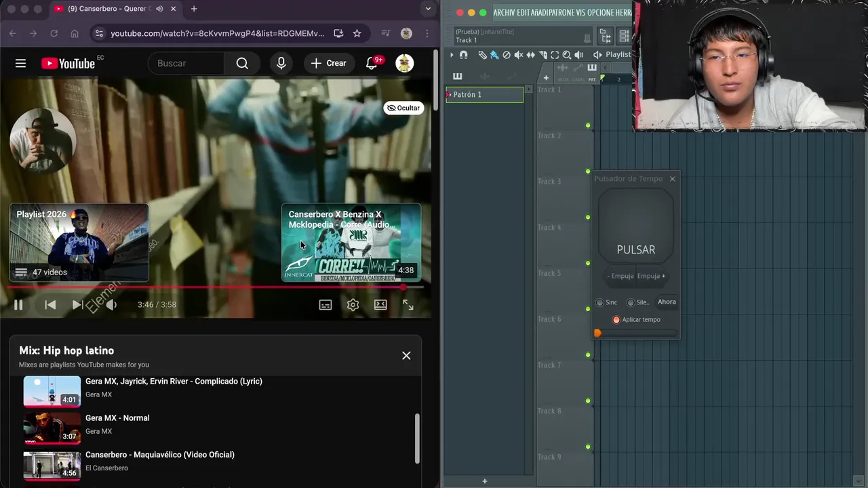Image resolution: width=868 pixels, height=488 pixels.
Task: Click the Empuja + nudge button
Action: (x=652, y=276)
